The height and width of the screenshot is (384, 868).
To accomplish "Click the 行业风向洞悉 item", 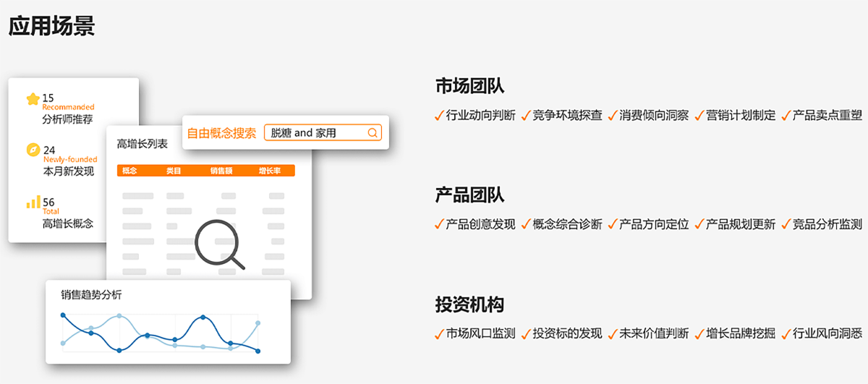I will [x=827, y=333].
